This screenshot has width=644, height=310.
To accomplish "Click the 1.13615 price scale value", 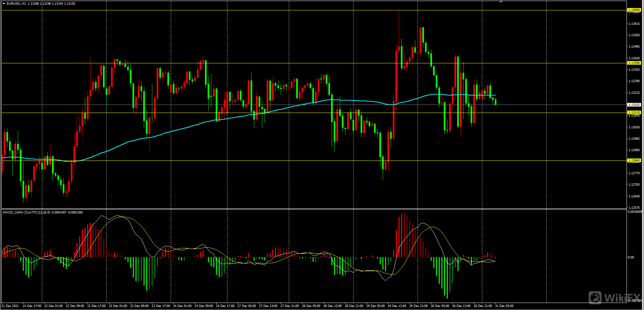I will point(634,24).
